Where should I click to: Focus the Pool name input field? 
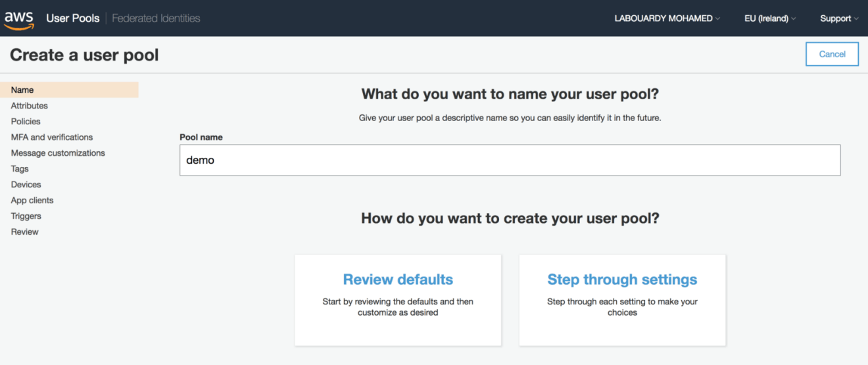(x=510, y=160)
